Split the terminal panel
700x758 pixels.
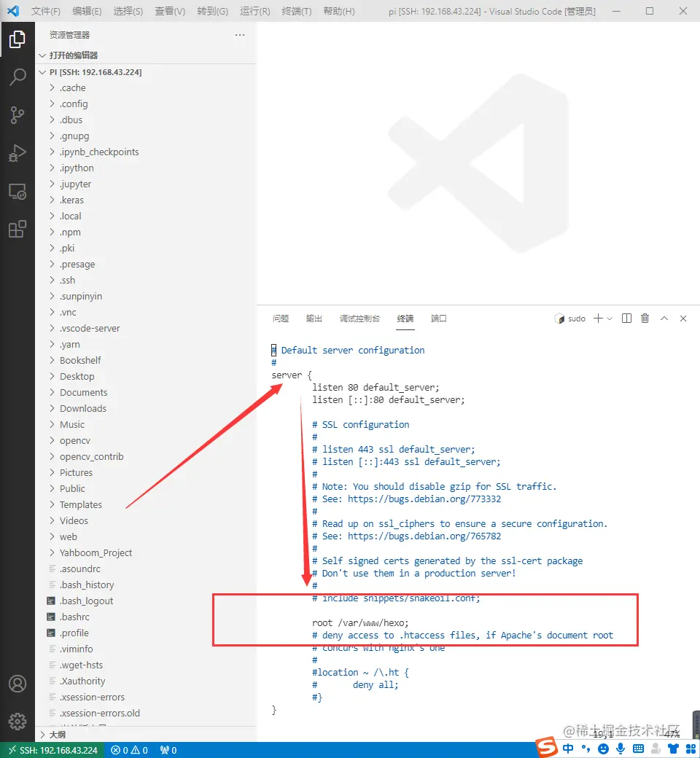(626, 318)
